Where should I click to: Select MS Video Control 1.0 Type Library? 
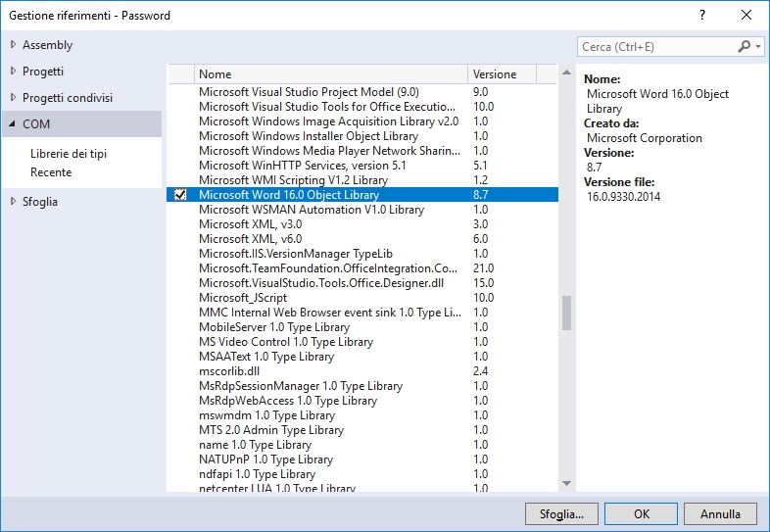pos(361,342)
